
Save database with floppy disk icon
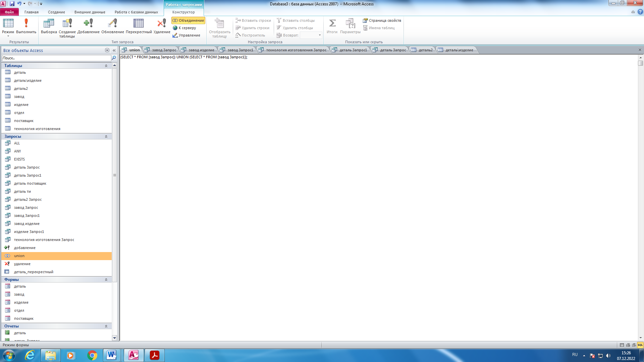12,4
